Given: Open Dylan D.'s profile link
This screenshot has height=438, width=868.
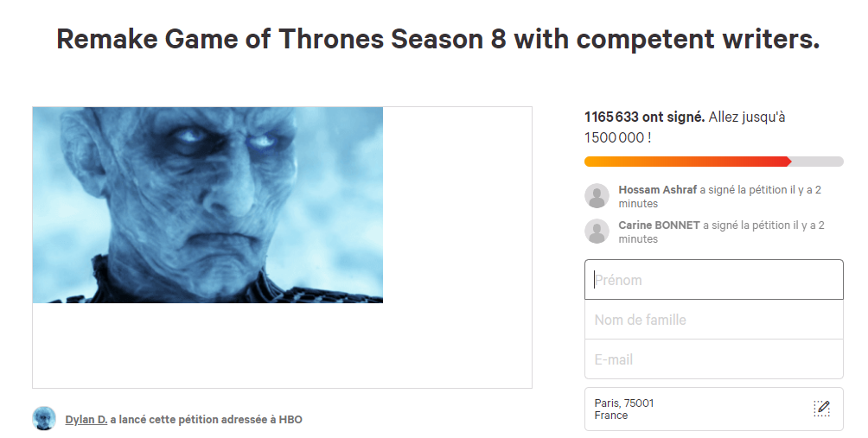Looking at the screenshot, I should click(86, 420).
